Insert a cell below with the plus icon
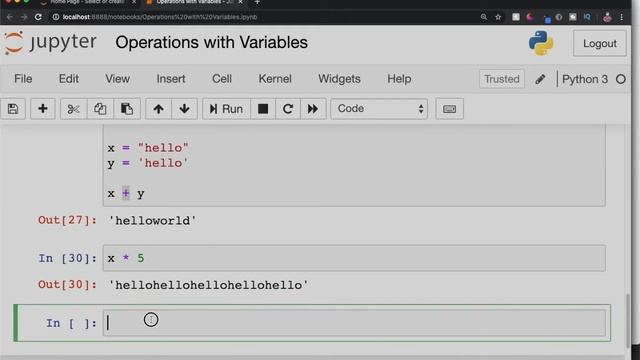 tap(42, 109)
